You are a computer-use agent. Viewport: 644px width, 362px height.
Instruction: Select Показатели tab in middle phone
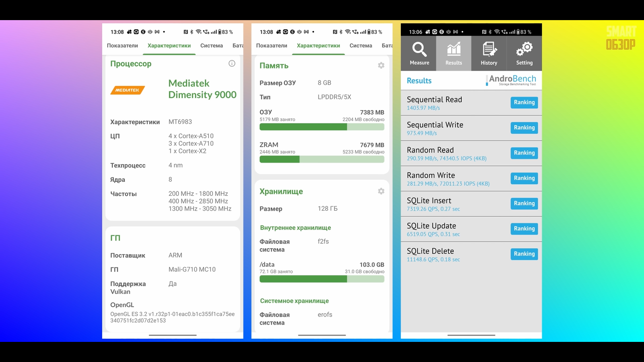tap(272, 46)
